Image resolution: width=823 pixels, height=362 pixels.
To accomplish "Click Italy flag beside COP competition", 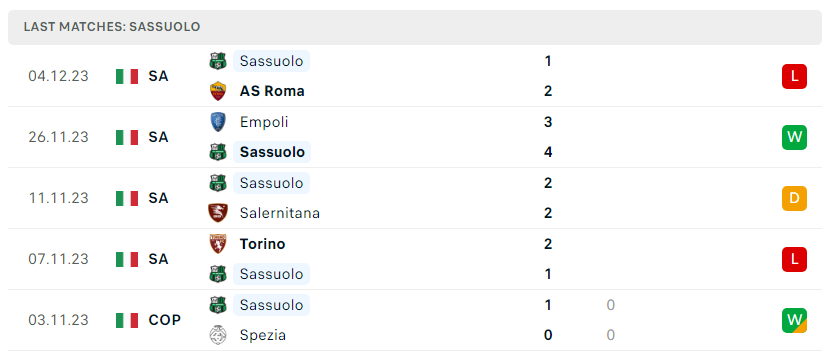I will [x=127, y=320].
